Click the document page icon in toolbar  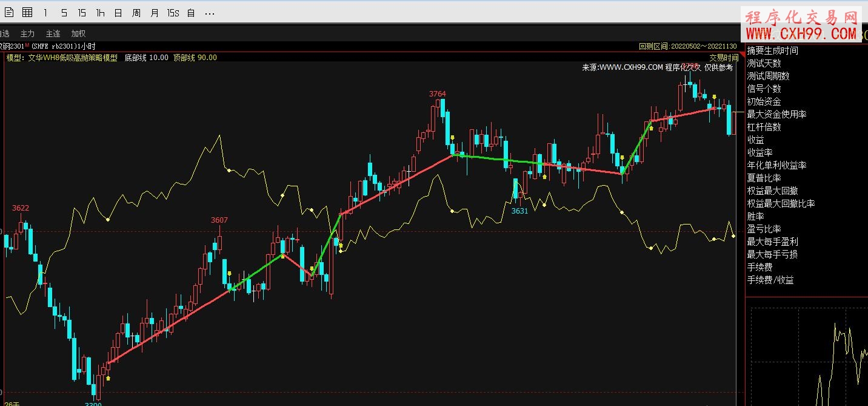pos(9,13)
